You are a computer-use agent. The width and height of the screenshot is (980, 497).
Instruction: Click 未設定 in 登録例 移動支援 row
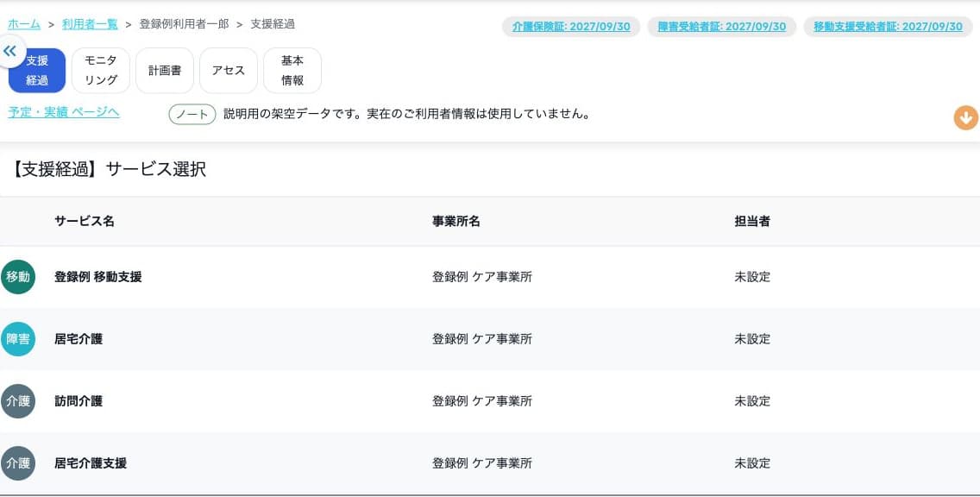point(752,277)
